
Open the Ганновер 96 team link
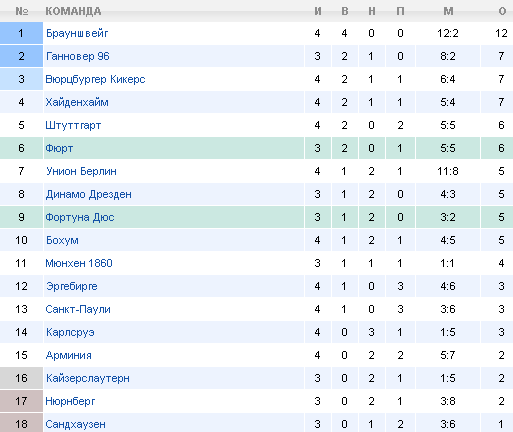pyautogui.click(x=78, y=56)
